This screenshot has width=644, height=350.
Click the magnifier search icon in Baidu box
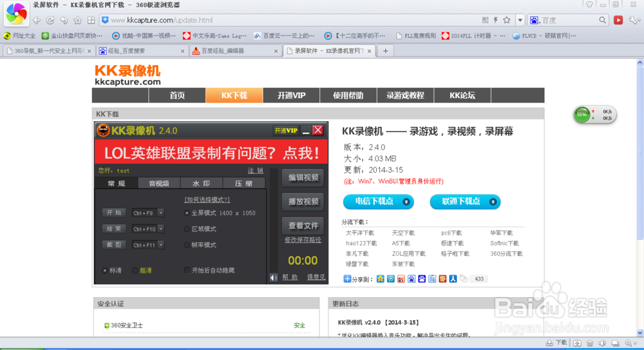pyautogui.click(x=602, y=20)
